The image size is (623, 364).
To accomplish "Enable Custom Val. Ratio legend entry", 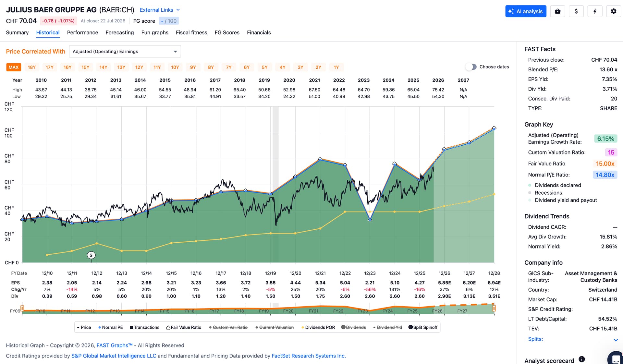I will point(228,327).
